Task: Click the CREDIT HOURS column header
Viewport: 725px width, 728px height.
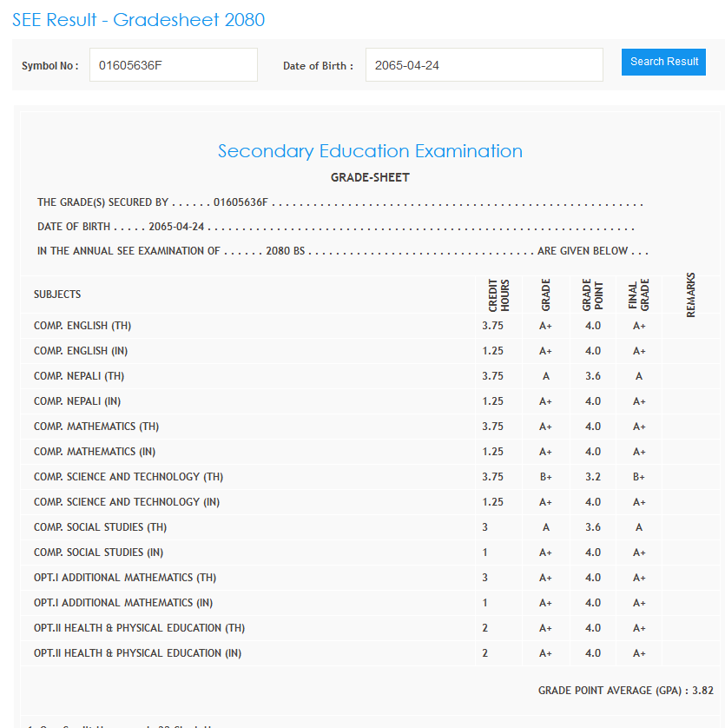Action: click(498, 295)
